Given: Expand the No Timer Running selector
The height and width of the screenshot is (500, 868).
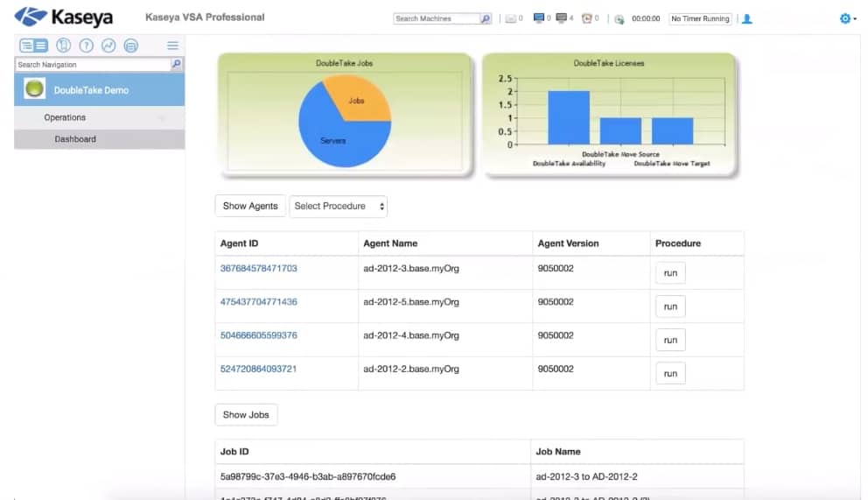Looking at the screenshot, I should click(x=700, y=18).
